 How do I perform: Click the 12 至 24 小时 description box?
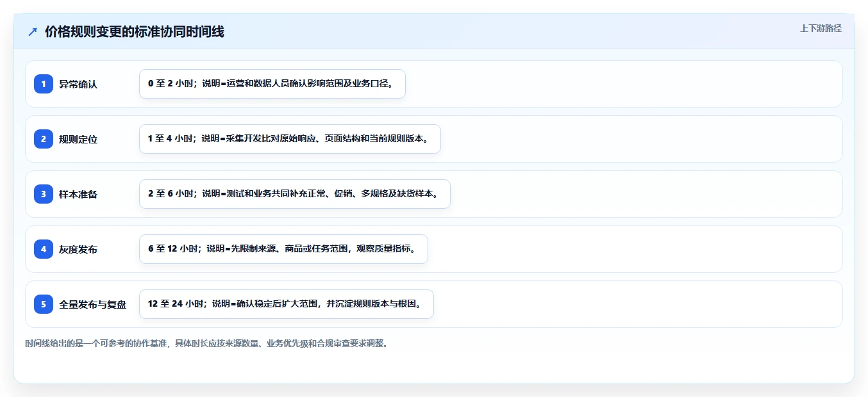[x=287, y=304]
